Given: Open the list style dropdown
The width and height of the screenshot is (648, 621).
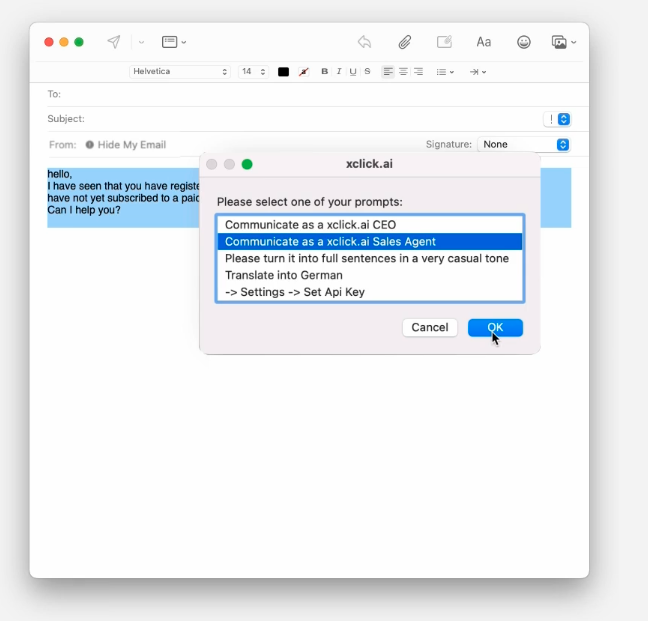Looking at the screenshot, I should pos(445,72).
